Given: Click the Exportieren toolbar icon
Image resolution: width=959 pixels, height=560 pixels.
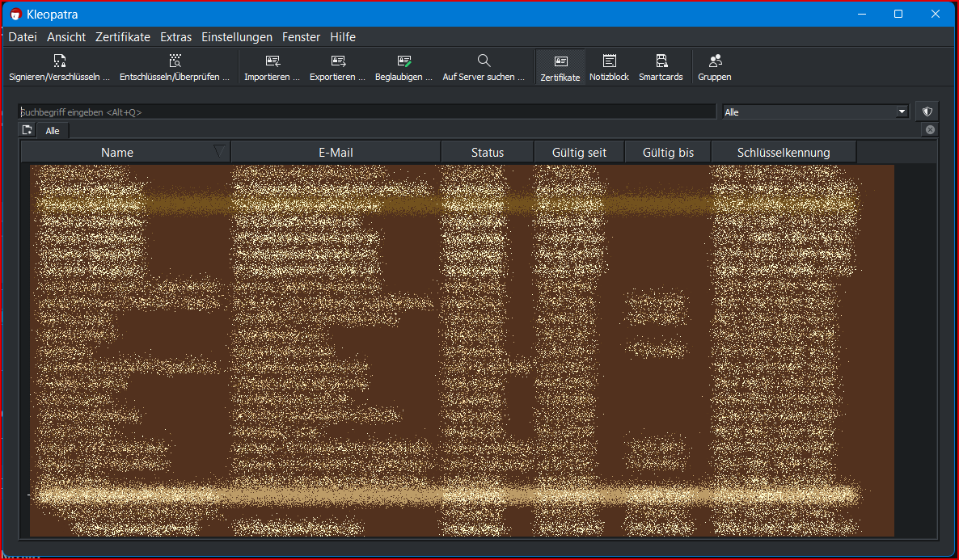Looking at the screenshot, I should [x=338, y=61].
